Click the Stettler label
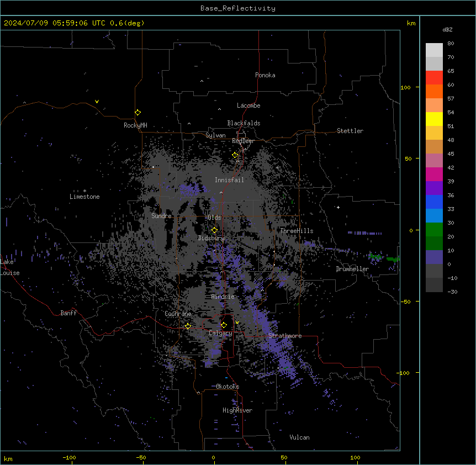The height and width of the screenshot is (465, 476). (350, 131)
